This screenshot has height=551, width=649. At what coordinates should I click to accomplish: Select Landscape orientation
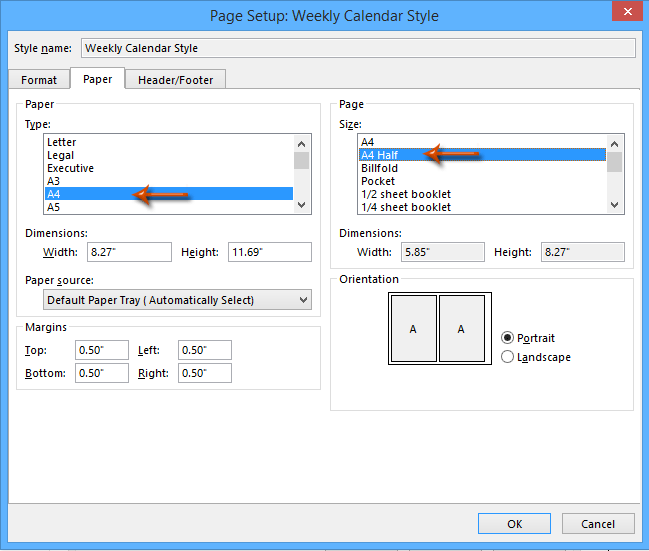coord(507,357)
